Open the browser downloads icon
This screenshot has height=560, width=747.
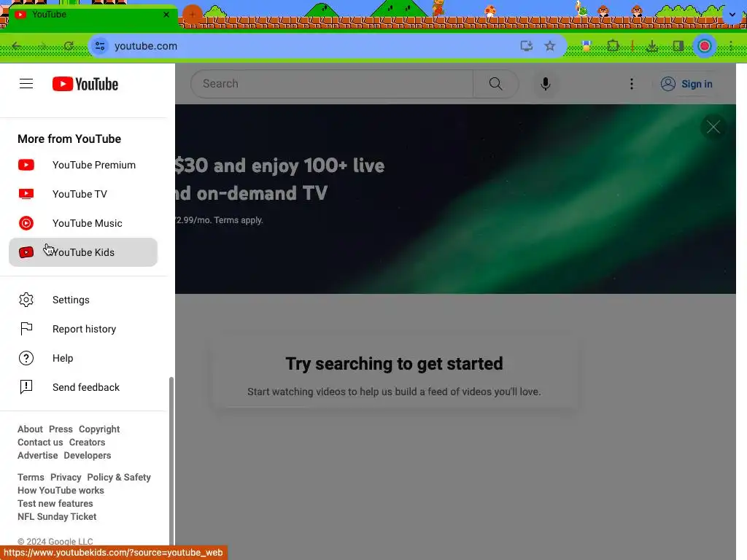coord(652,46)
